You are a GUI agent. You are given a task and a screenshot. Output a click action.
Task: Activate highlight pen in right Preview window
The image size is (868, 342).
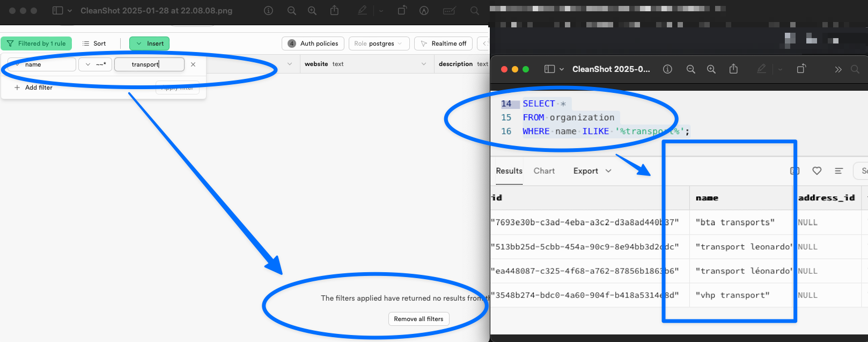point(761,69)
